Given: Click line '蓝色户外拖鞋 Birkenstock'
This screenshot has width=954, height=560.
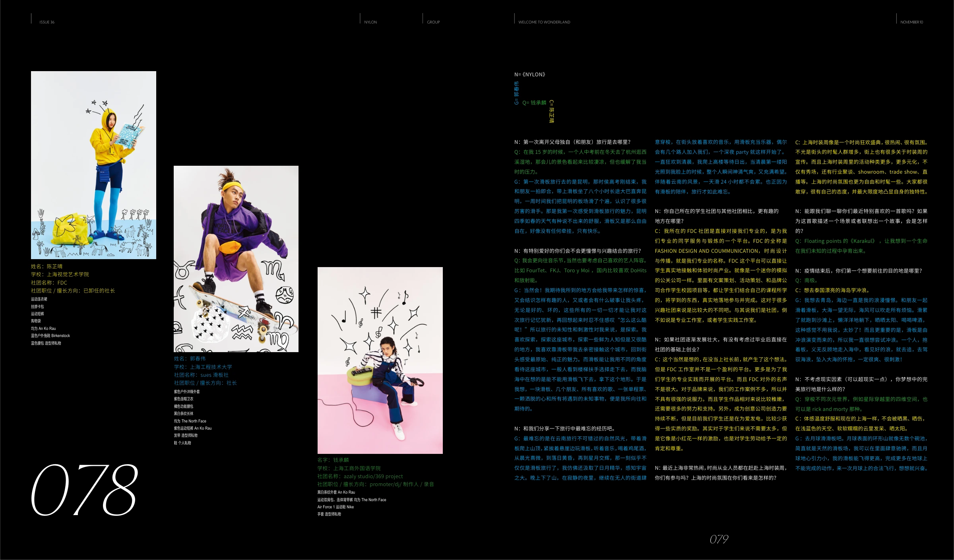Looking at the screenshot, I should [x=50, y=336].
